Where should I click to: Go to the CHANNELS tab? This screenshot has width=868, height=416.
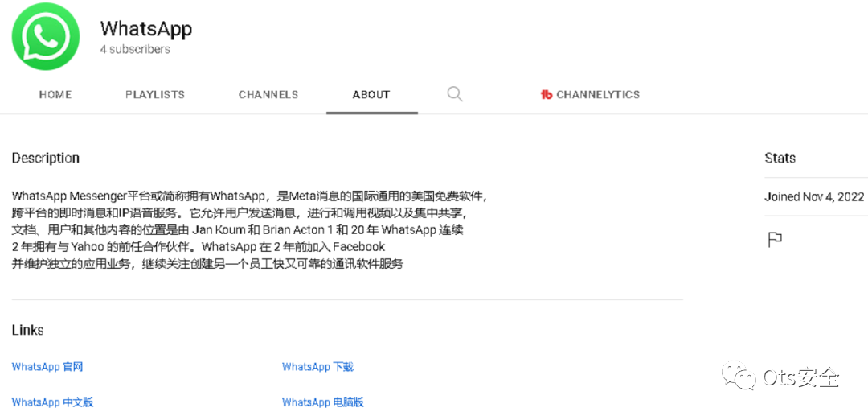[268, 95]
